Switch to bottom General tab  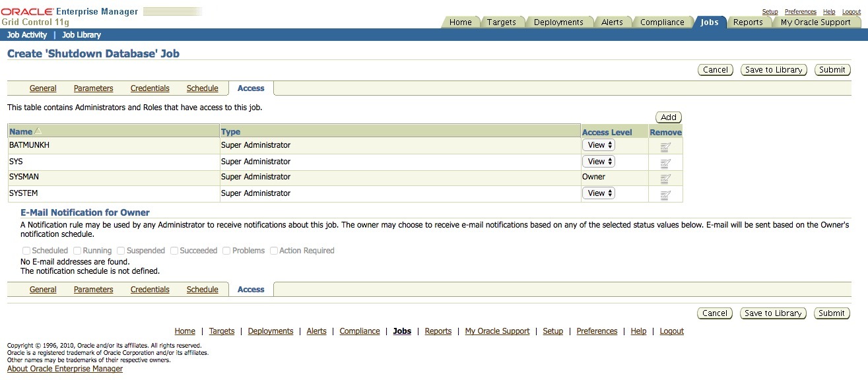tap(43, 290)
